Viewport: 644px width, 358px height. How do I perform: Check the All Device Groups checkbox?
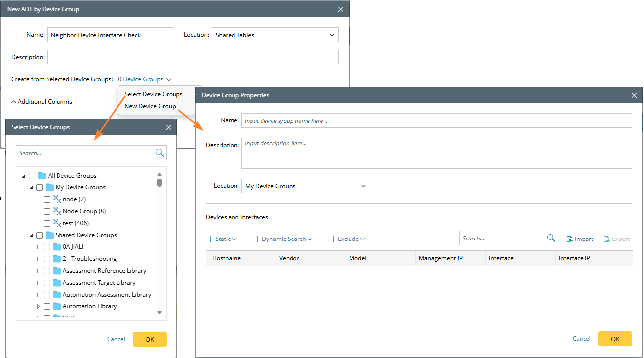32,176
